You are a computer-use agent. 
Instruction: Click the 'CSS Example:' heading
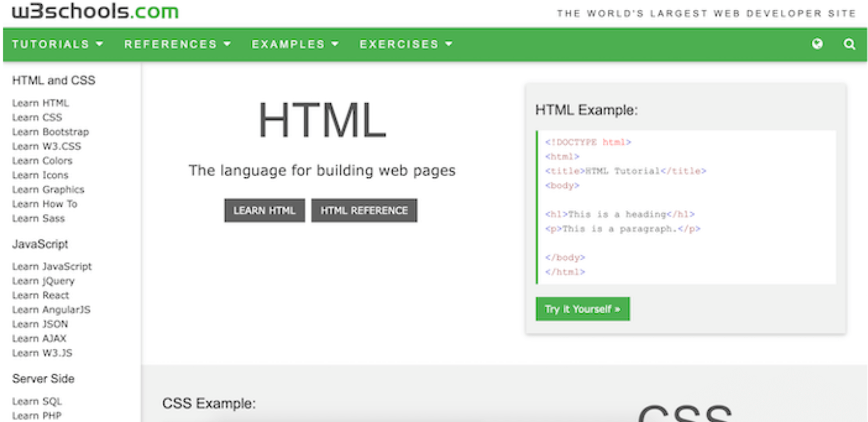[209, 404]
